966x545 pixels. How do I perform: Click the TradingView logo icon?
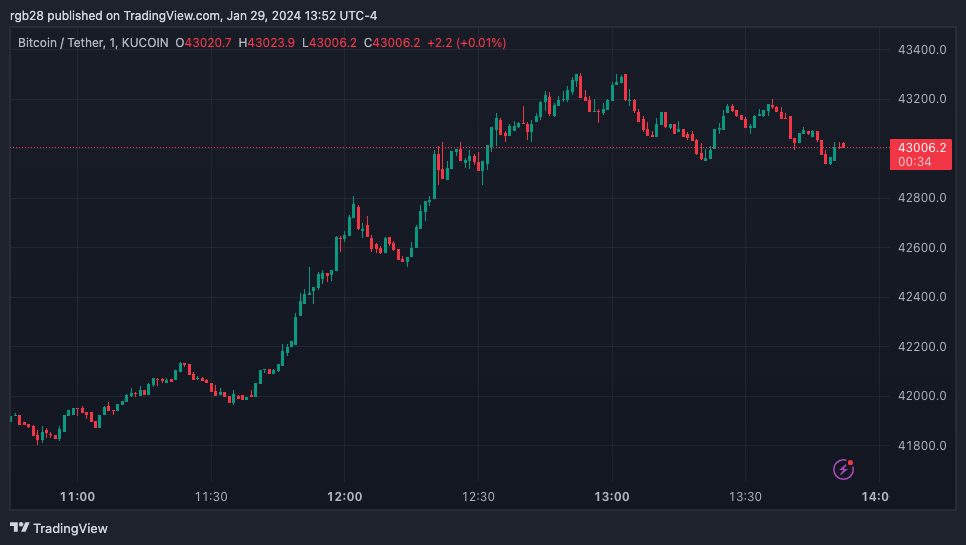coord(20,528)
